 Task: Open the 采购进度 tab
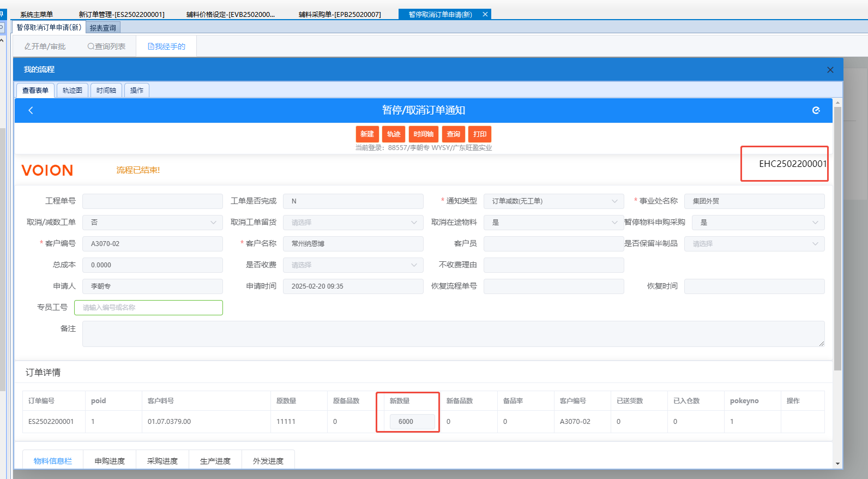162,461
